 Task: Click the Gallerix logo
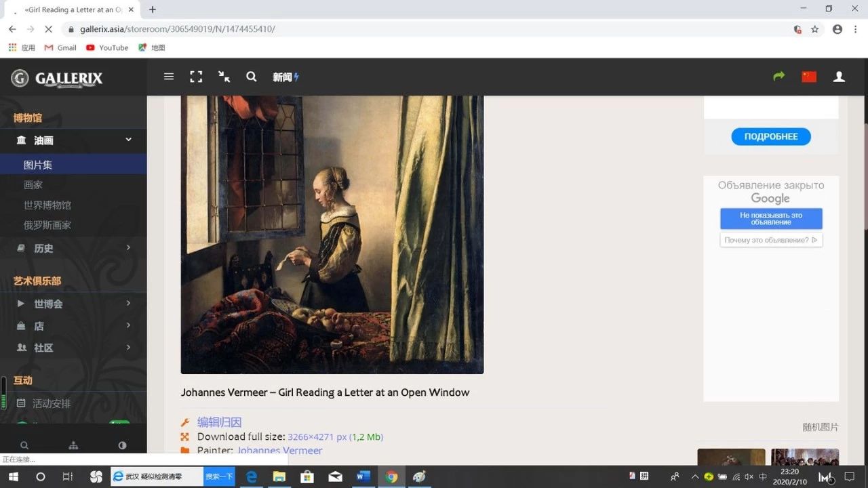58,79
